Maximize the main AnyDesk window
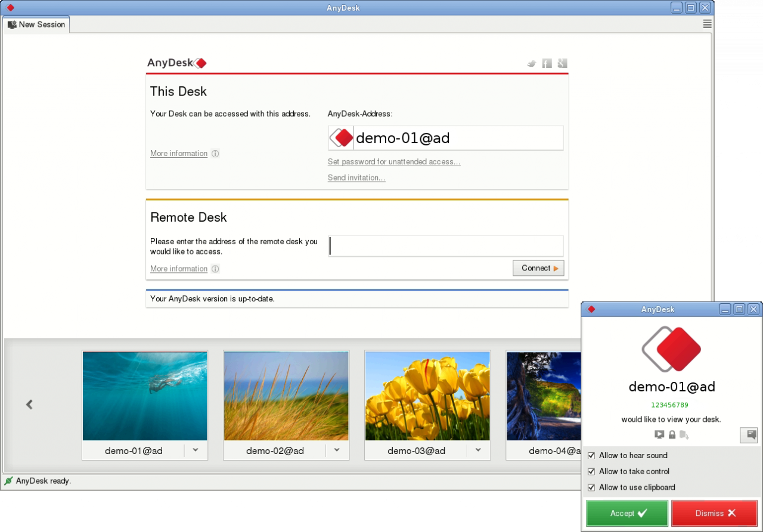This screenshot has height=532, width=763. pos(691,8)
